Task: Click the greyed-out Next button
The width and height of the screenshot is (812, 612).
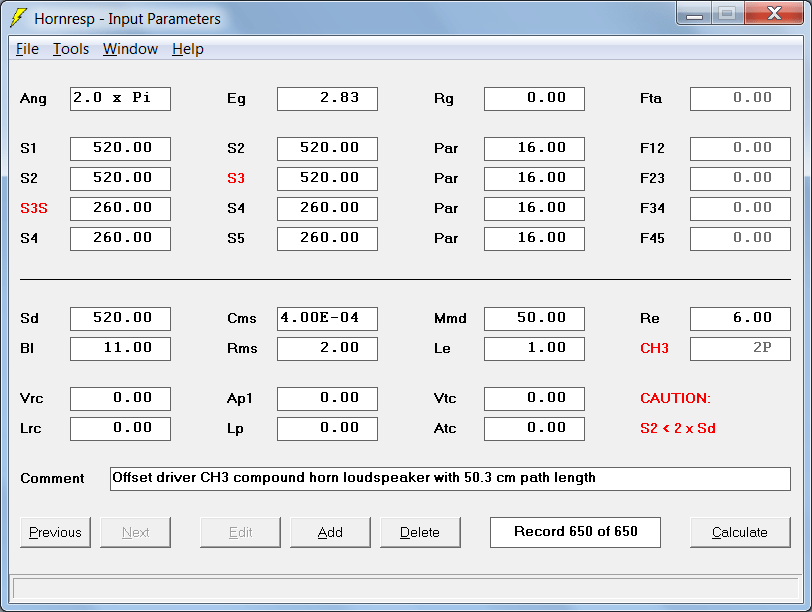Action: point(135,532)
